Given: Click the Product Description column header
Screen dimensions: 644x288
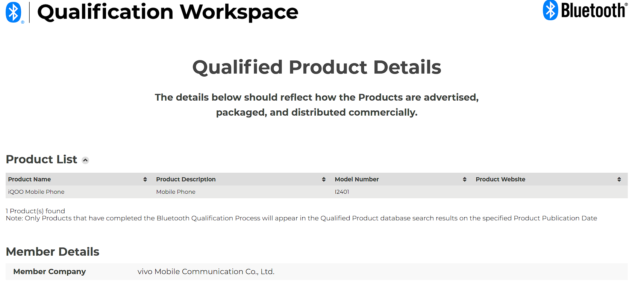Looking at the screenshot, I should 186,179.
